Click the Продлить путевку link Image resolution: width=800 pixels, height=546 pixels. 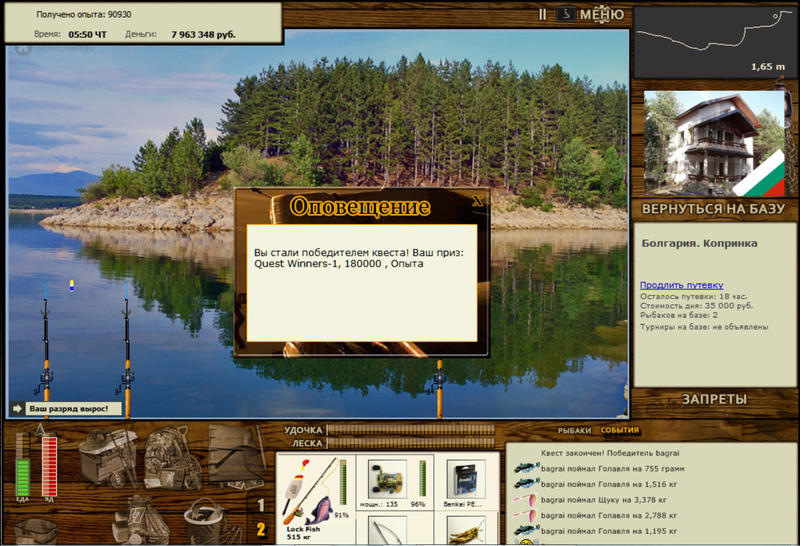pyautogui.click(x=681, y=285)
